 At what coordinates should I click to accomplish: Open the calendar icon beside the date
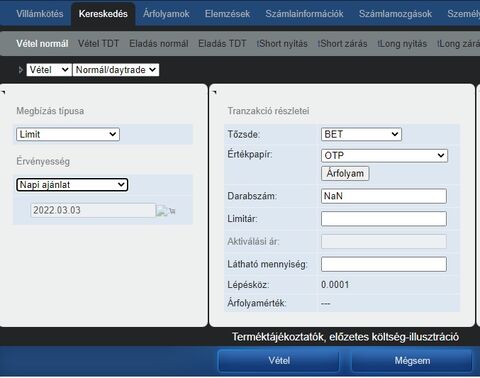[166, 211]
